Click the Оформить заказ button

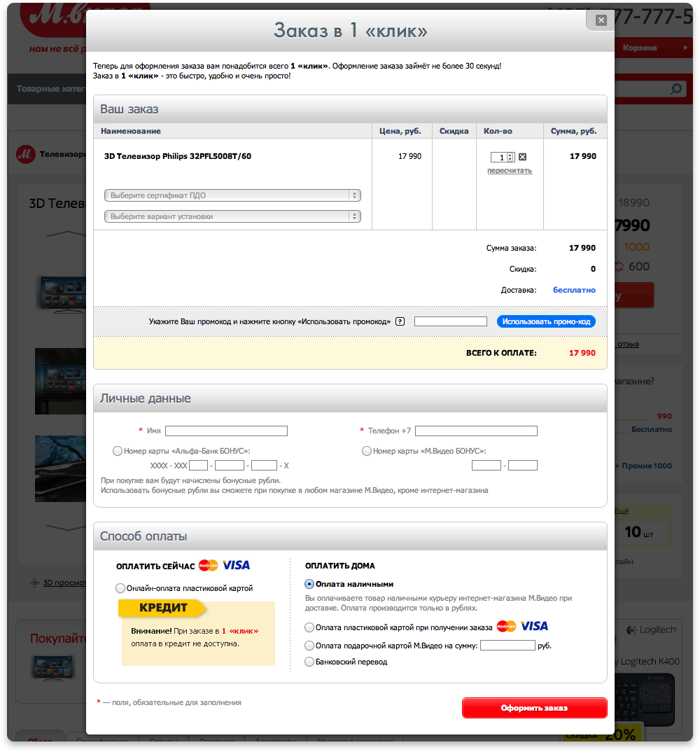tap(535, 708)
